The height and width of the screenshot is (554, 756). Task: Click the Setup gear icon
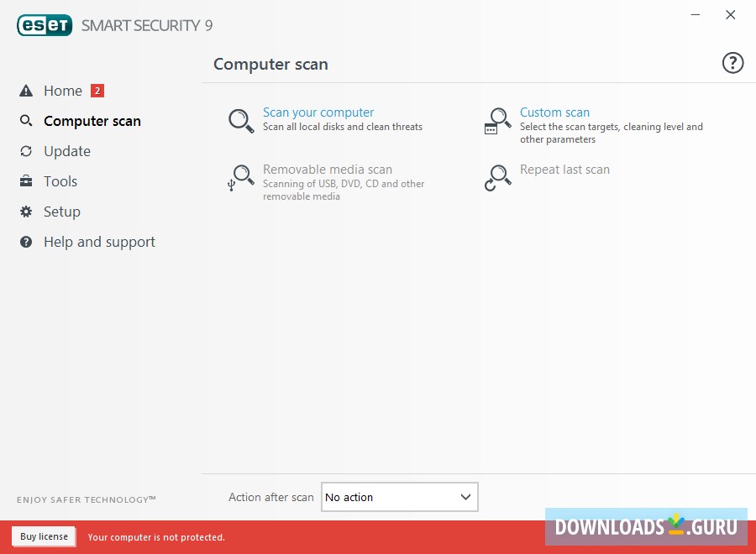(x=26, y=212)
